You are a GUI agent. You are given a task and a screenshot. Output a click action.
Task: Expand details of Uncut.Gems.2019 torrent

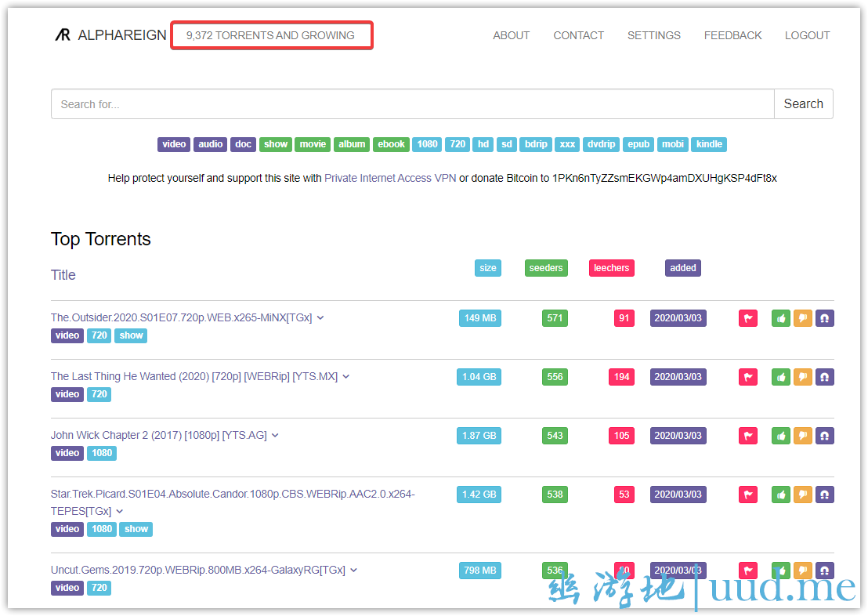pos(354,570)
